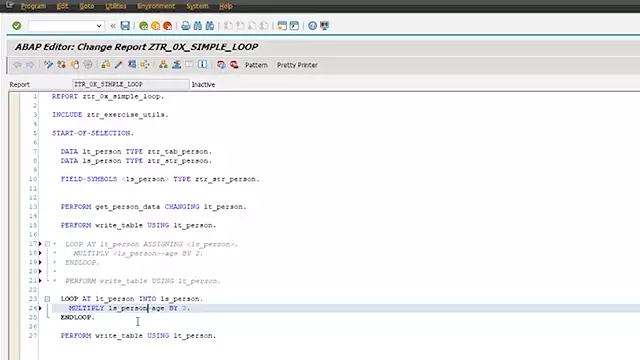Viewport: 640px width, 360px height.
Task: Create a new session with the window icon
Action: pos(282,26)
